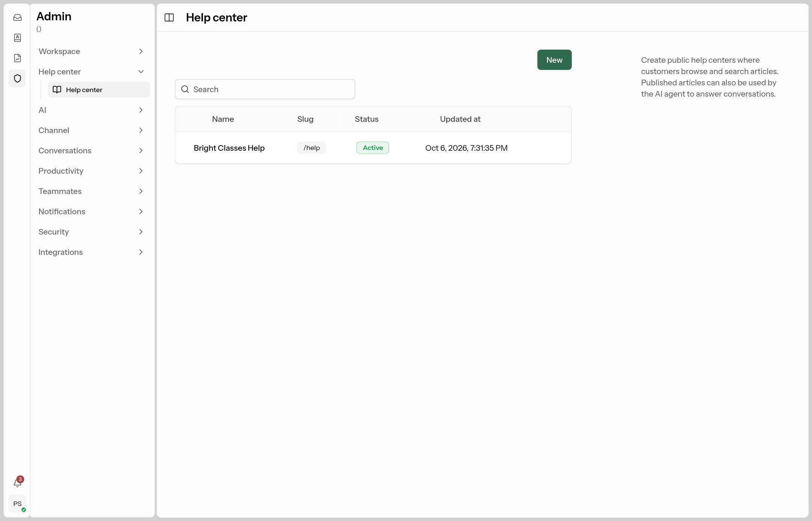The width and height of the screenshot is (812, 521).
Task: Click the /help slug badge
Action: coord(312,148)
